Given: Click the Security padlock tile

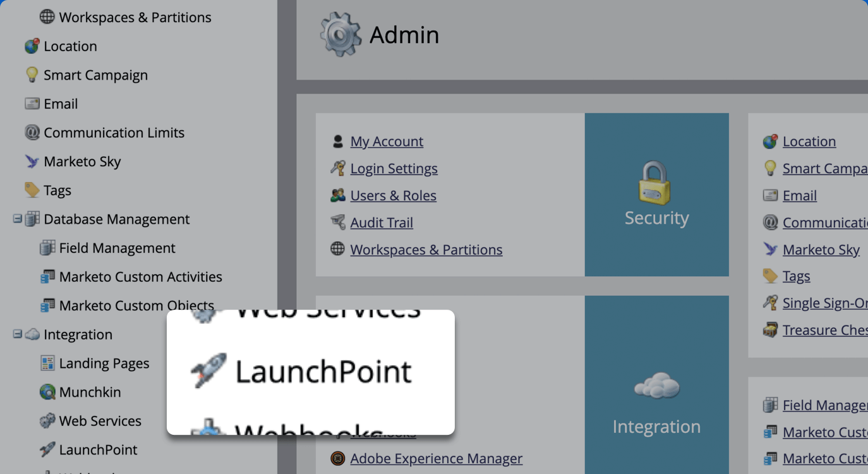Looking at the screenshot, I should [x=657, y=195].
